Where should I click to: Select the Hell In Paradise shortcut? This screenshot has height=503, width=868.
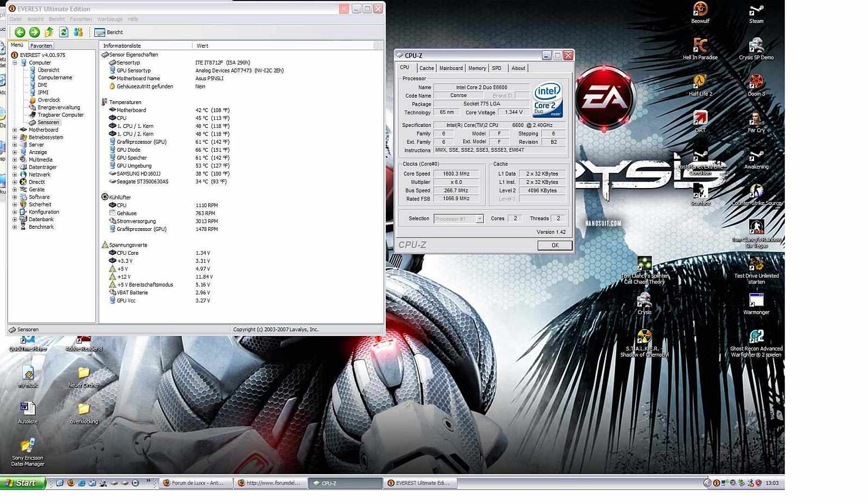(700, 49)
